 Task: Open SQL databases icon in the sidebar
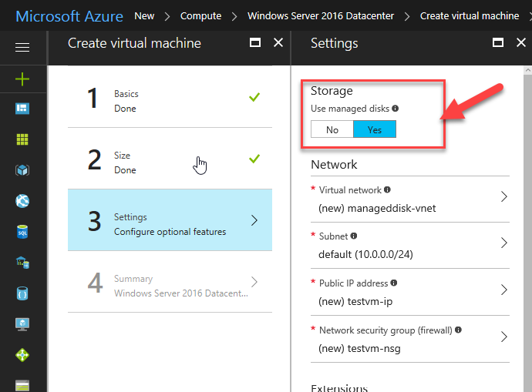click(x=22, y=232)
